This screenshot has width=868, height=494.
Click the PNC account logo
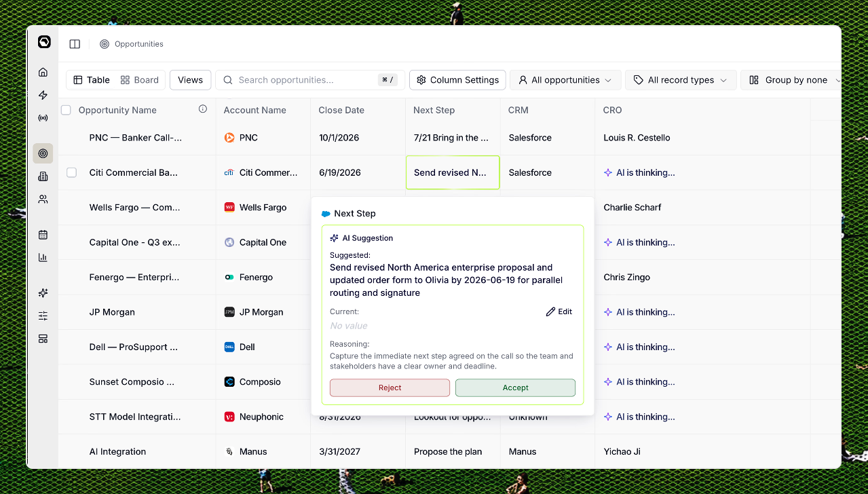[x=229, y=138]
